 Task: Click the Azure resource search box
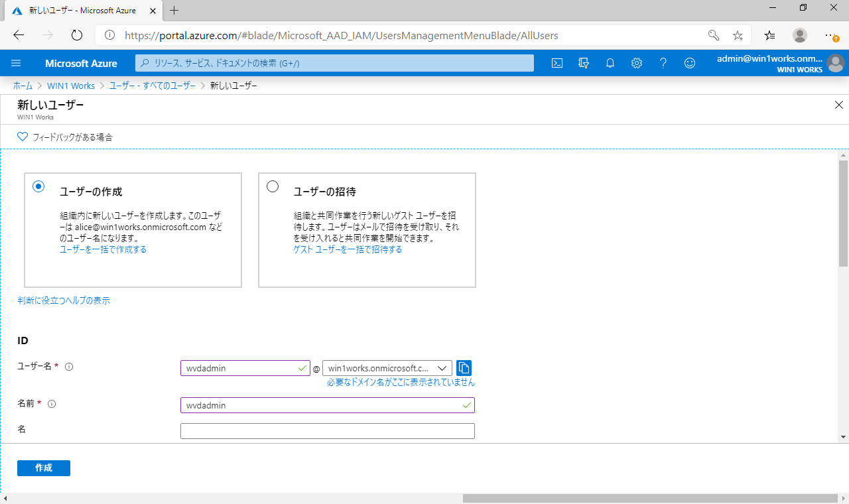click(334, 63)
